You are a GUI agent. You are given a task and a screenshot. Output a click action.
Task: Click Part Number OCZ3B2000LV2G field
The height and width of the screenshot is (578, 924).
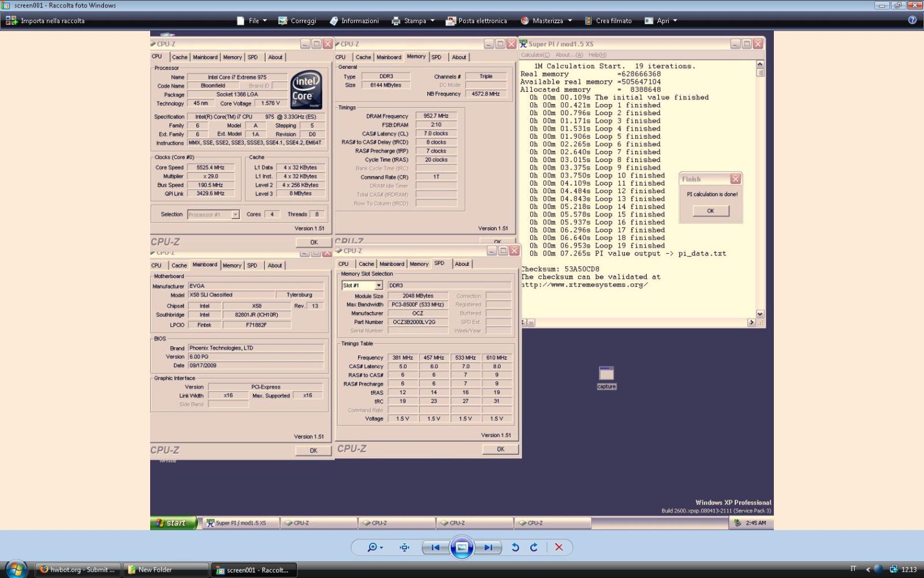click(x=418, y=322)
